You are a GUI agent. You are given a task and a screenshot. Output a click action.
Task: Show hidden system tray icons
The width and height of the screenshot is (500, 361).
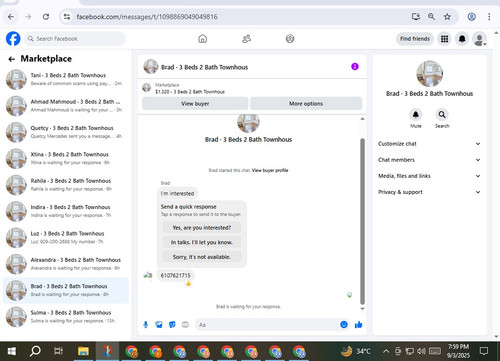click(x=386, y=351)
